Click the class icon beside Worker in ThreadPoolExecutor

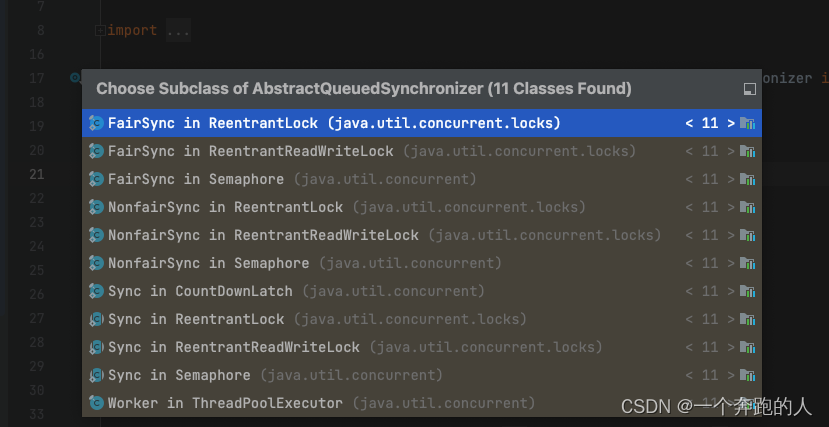[96, 403]
